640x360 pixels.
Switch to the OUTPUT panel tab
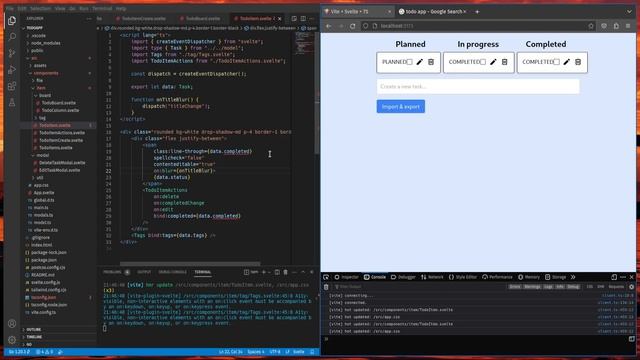pyautogui.click(x=144, y=272)
